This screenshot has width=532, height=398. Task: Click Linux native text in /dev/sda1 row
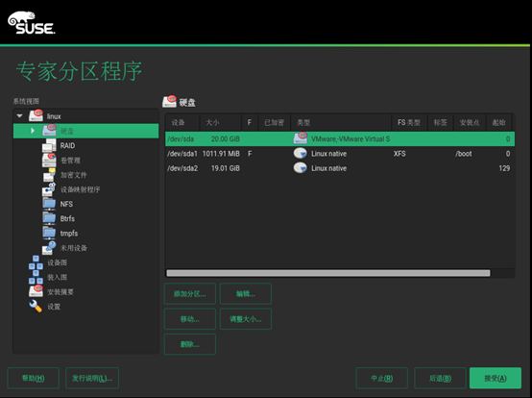point(329,154)
